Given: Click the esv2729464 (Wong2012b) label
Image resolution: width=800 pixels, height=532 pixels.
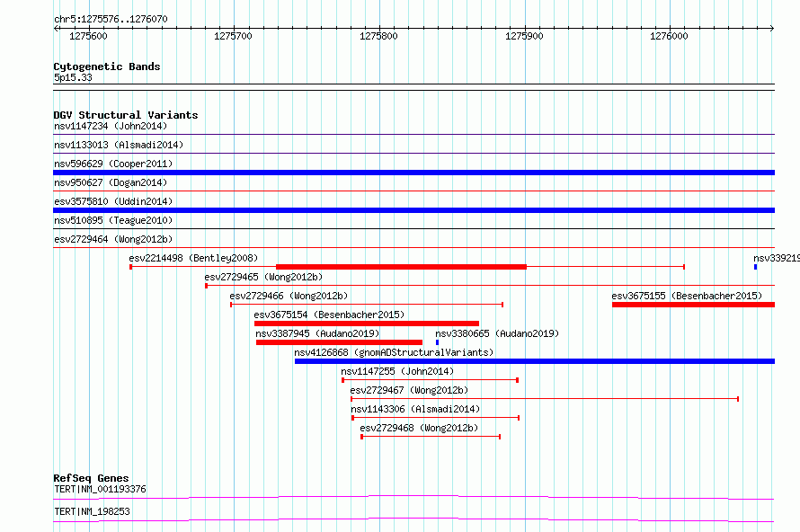Looking at the screenshot, I should pos(113,239).
